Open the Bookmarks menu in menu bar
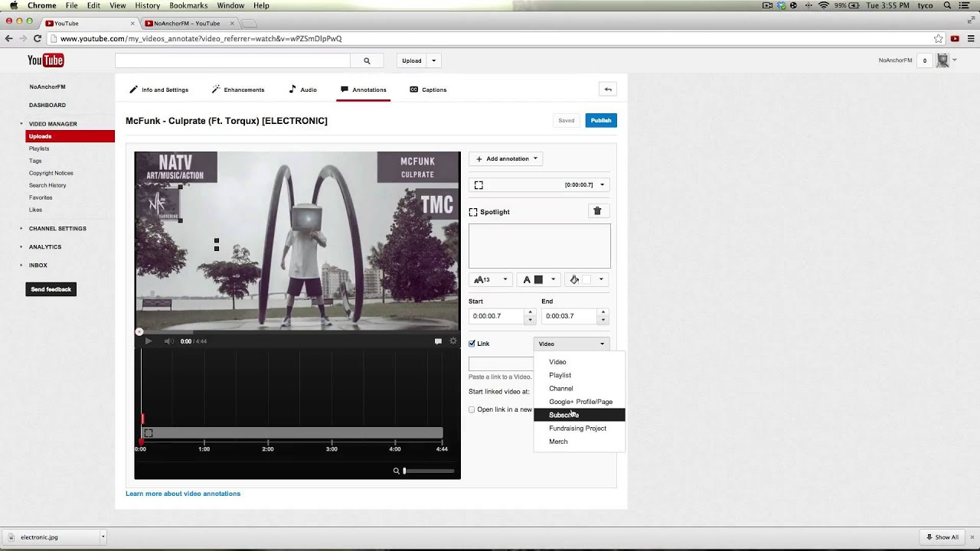The height and width of the screenshot is (551, 980). click(x=188, y=5)
